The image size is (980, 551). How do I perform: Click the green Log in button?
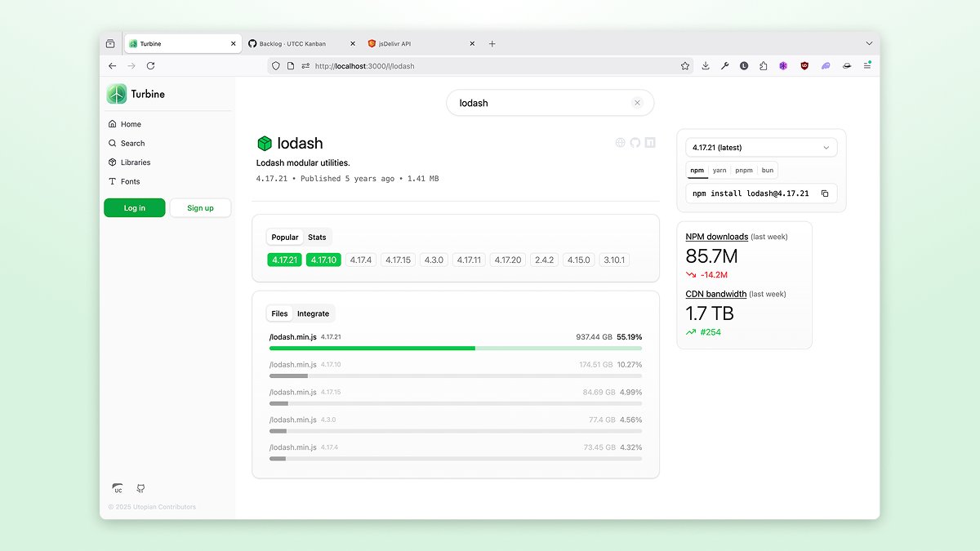click(x=135, y=208)
